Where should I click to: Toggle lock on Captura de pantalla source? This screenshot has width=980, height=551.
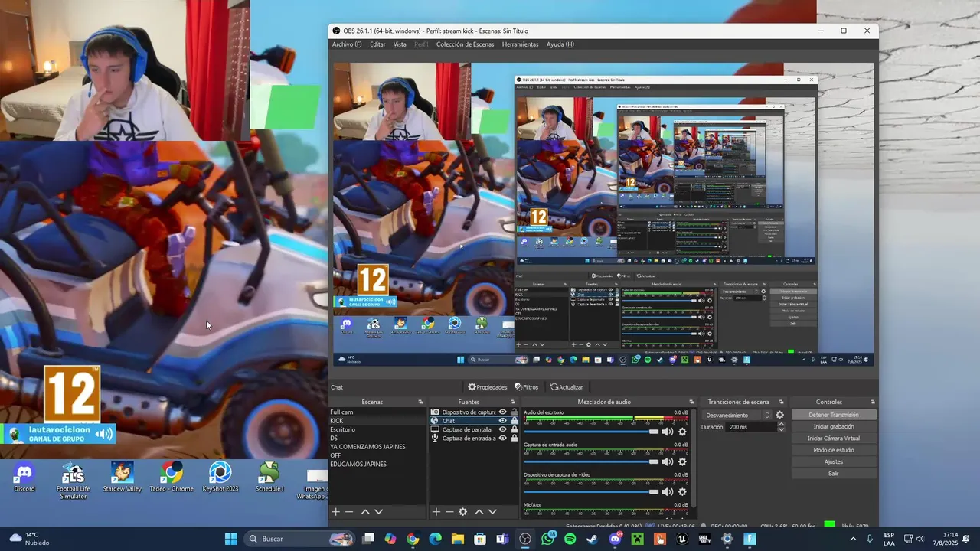click(514, 429)
